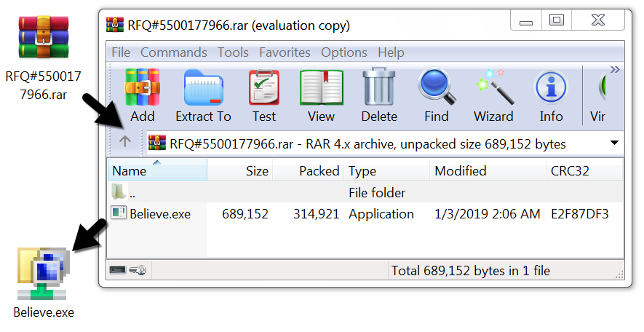Open the address bar dropdown arrow

(x=614, y=143)
